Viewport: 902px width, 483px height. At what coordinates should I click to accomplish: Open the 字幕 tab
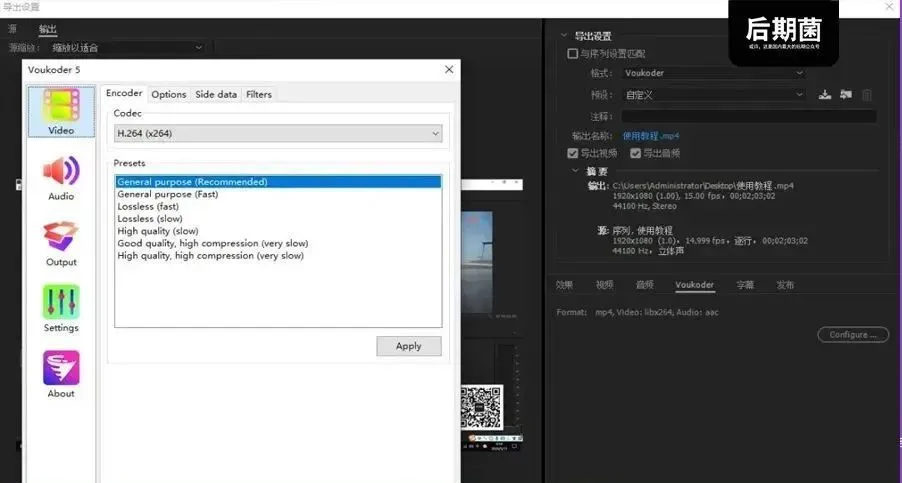pos(745,285)
